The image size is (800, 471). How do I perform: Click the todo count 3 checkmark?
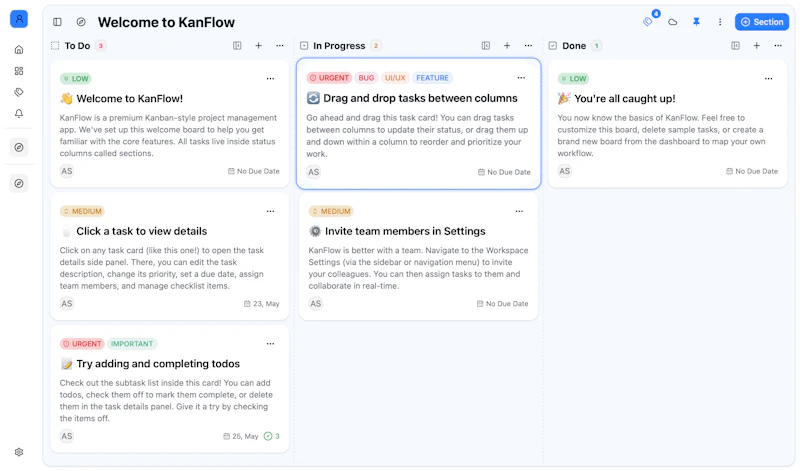pos(271,436)
